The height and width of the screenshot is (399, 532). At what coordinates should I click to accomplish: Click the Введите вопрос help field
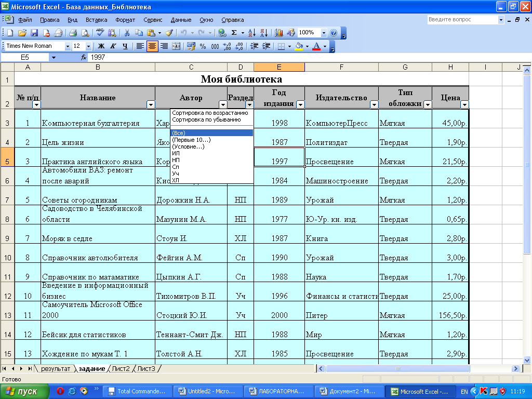(x=462, y=20)
